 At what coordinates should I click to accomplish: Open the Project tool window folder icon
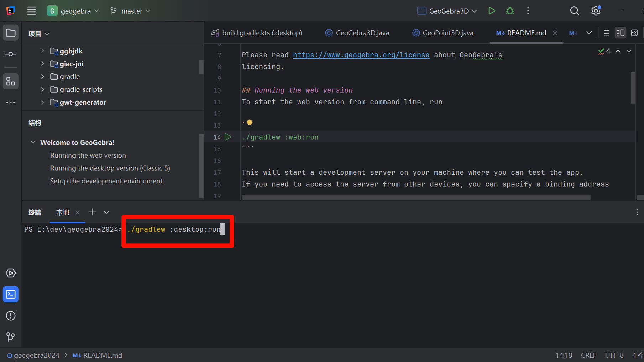point(11,33)
